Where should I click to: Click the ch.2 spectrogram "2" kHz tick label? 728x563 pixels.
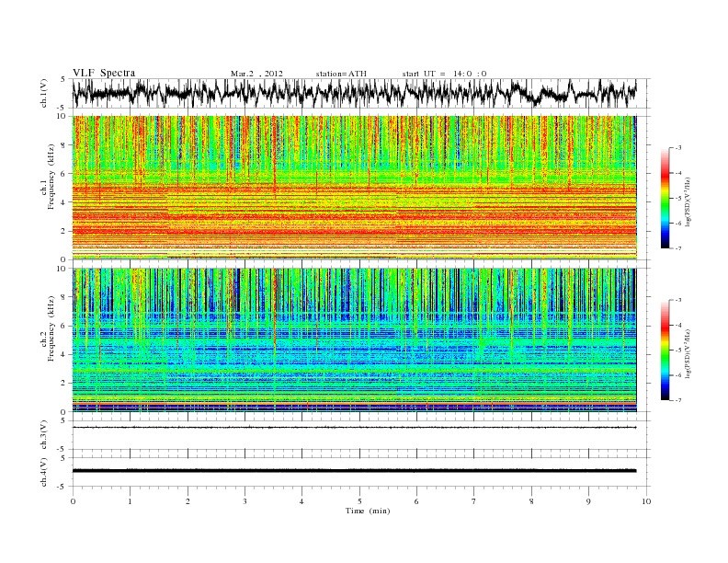[64, 384]
